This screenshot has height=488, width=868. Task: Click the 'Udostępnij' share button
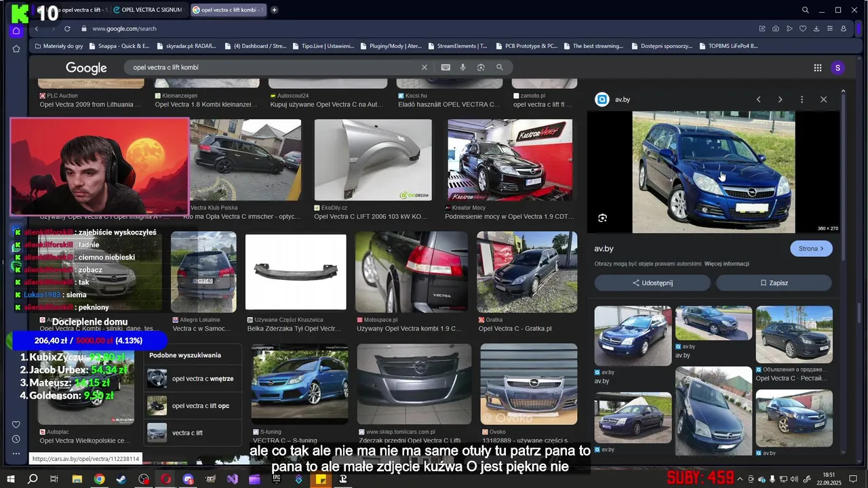click(x=652, y=283)
